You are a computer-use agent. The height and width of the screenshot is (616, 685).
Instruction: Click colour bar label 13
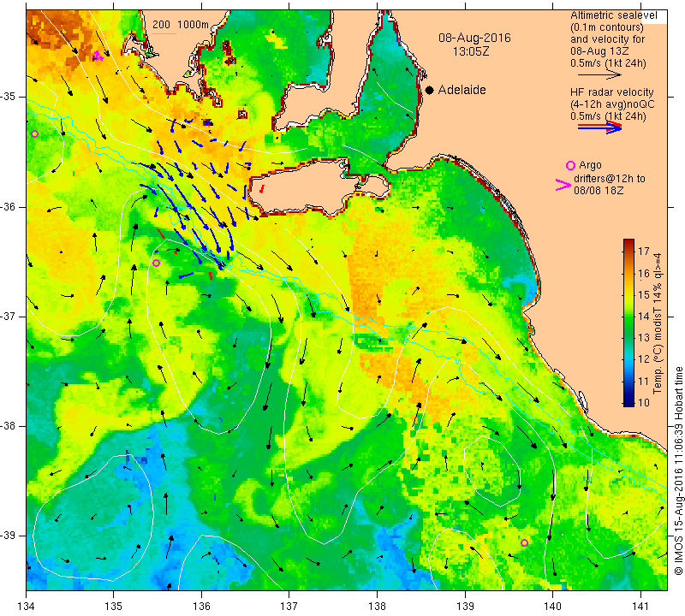point(644,338)
